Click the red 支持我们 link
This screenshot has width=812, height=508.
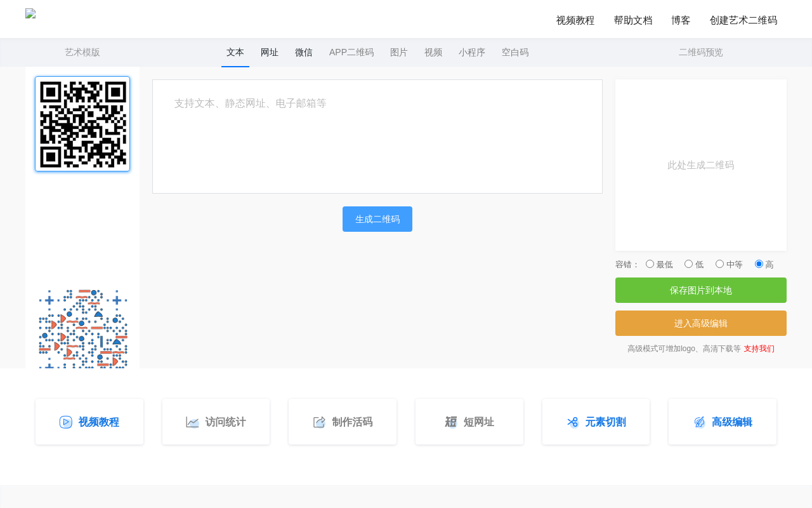click(x=759, y=349)
